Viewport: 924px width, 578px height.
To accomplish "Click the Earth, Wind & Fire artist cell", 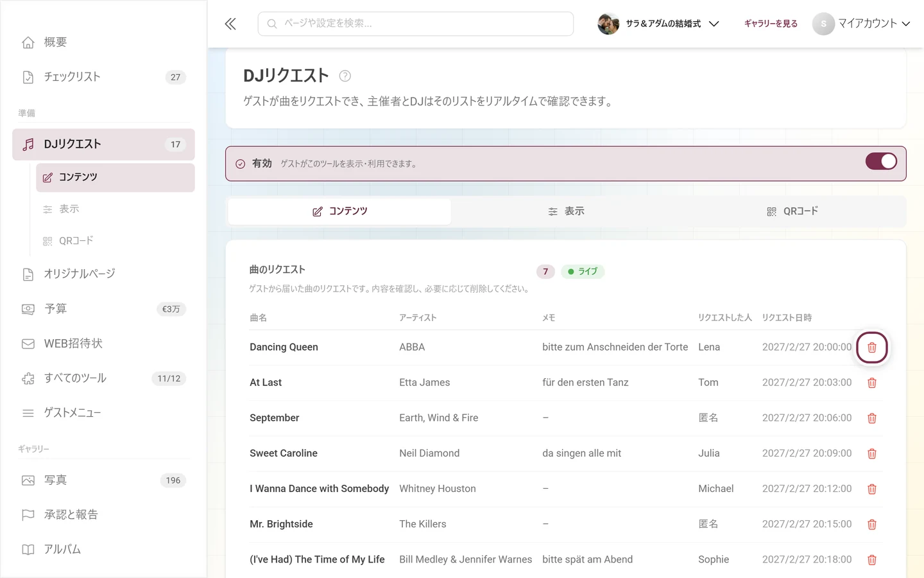I will pyautogui.click(x=438, y=418).
